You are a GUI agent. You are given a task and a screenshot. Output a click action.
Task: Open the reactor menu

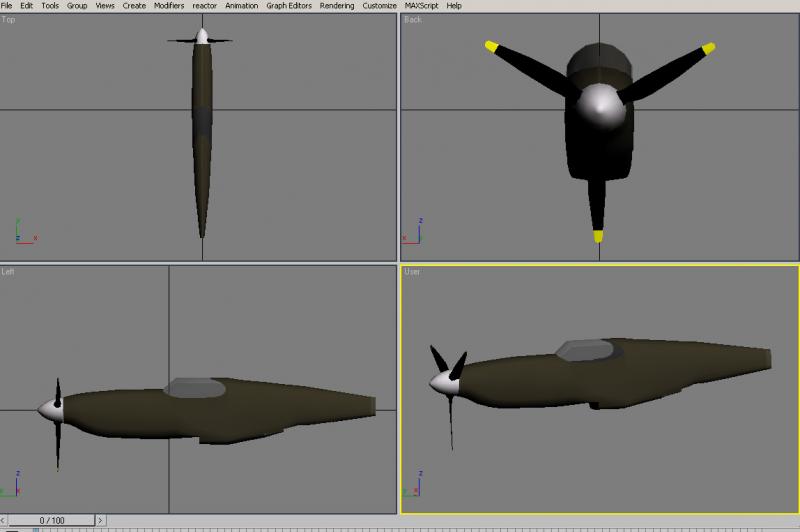205,6
